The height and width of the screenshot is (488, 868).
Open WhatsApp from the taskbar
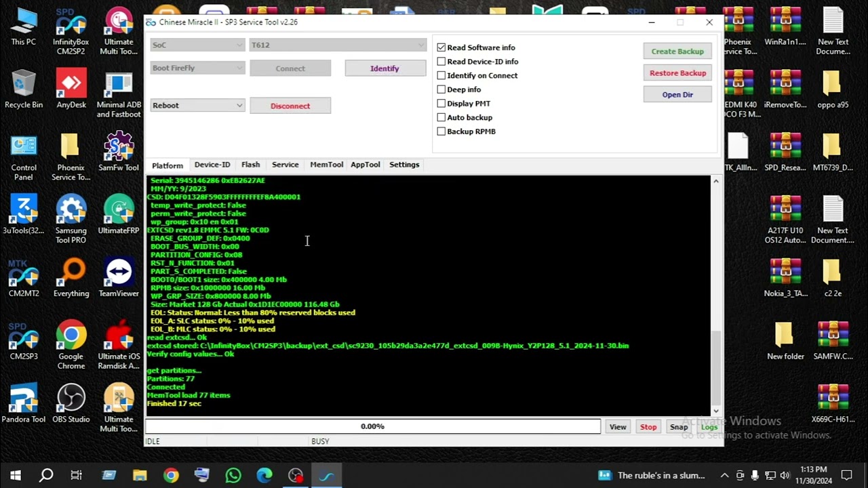tap(233, 475)
